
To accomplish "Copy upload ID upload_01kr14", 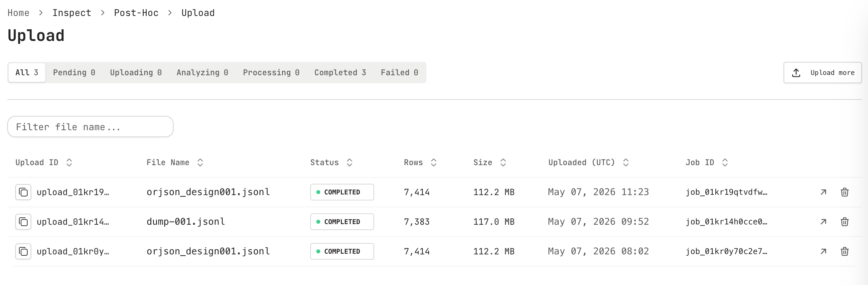I will click(23, 222).
